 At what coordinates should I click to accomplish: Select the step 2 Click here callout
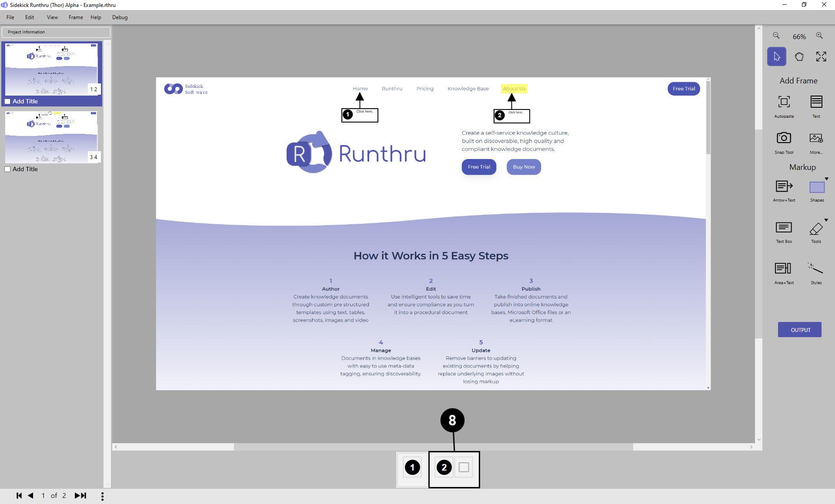(x=511, y=116)
